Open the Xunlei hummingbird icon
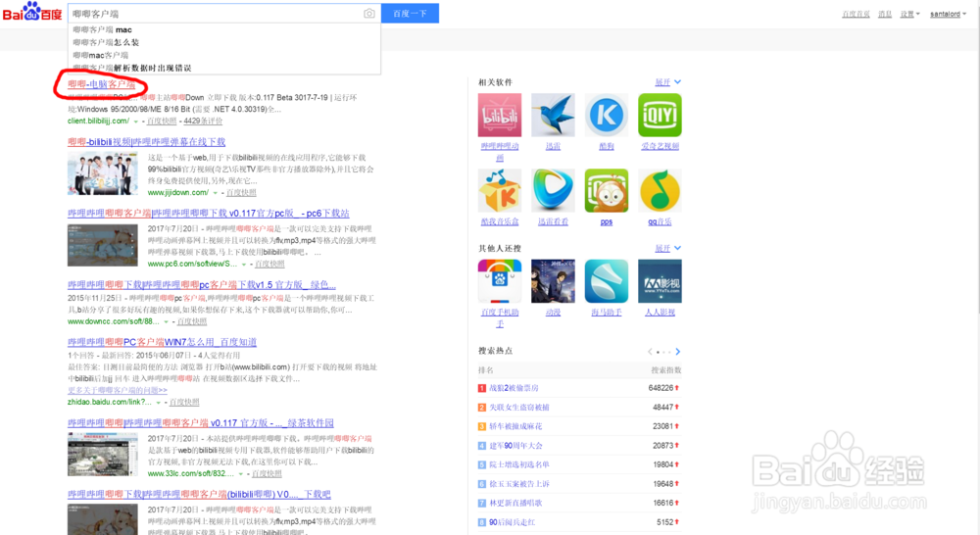 tap(553, 115)
